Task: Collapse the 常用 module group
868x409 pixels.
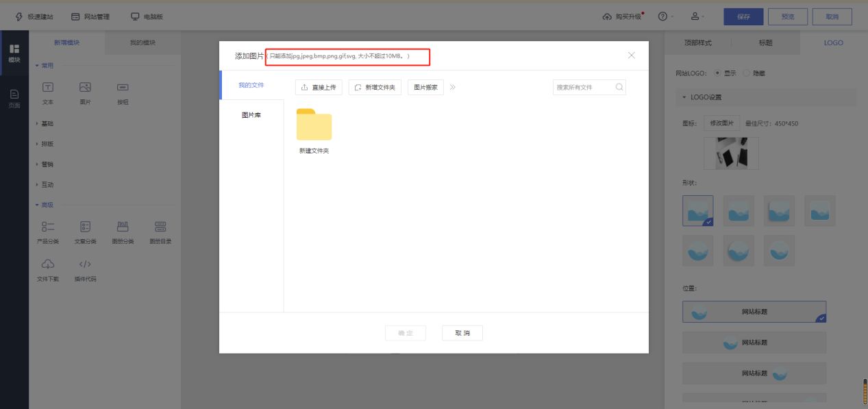Action: pos(45,65)
